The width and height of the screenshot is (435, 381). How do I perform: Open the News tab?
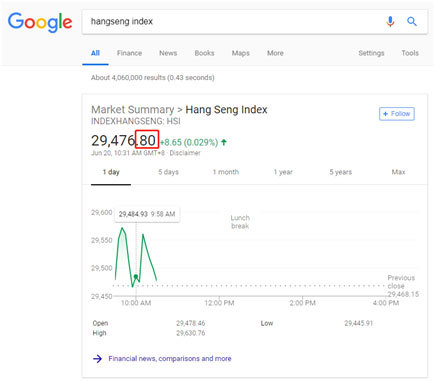pos(168,53)
